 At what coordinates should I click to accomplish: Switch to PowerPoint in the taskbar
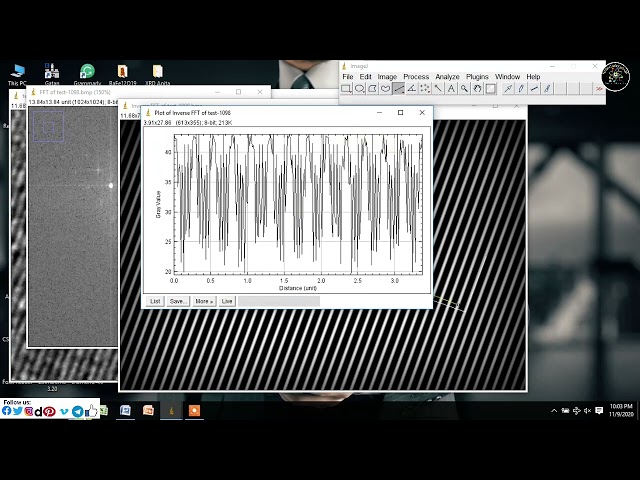148,410
